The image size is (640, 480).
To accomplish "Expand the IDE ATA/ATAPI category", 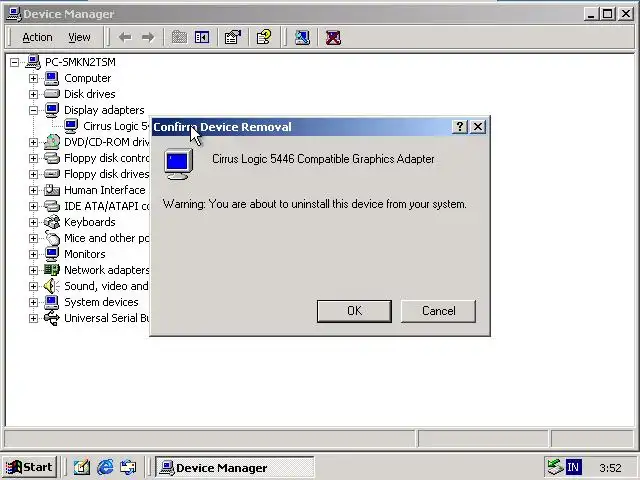I will pyautogui.click(x=33, y=206).
